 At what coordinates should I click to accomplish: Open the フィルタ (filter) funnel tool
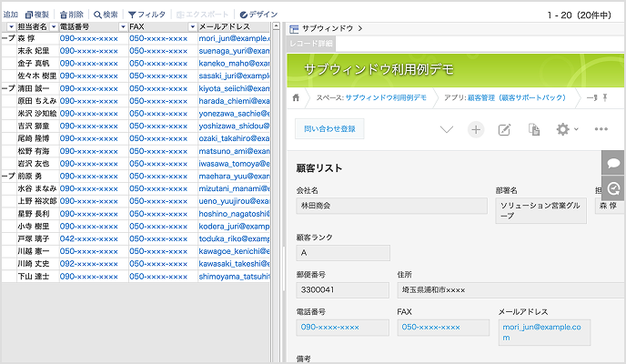tap(133, 15)
